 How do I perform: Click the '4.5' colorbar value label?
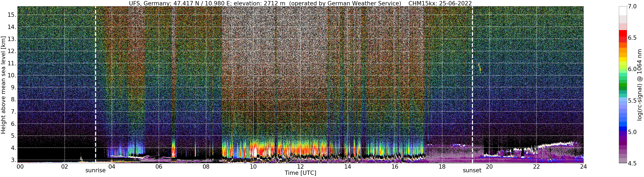632,163
